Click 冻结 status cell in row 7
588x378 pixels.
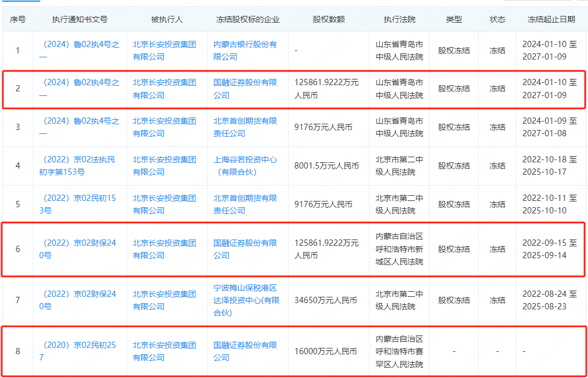(x=497, y=300)
